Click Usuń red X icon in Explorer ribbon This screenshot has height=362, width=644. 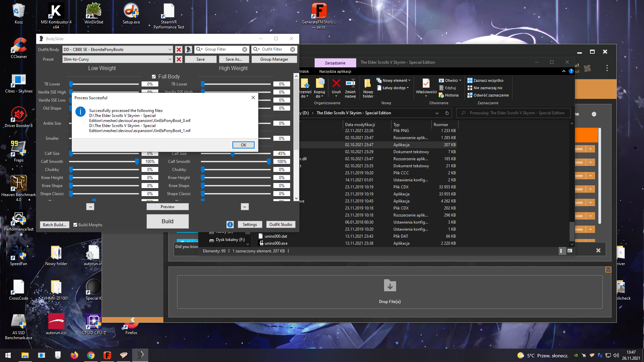point(336,83)
